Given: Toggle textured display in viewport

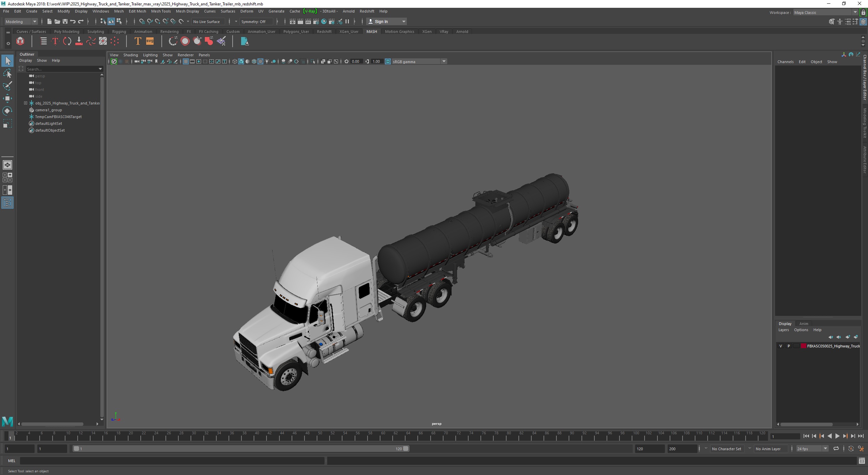Looking at the screenshot, I should tap(260, 61).
